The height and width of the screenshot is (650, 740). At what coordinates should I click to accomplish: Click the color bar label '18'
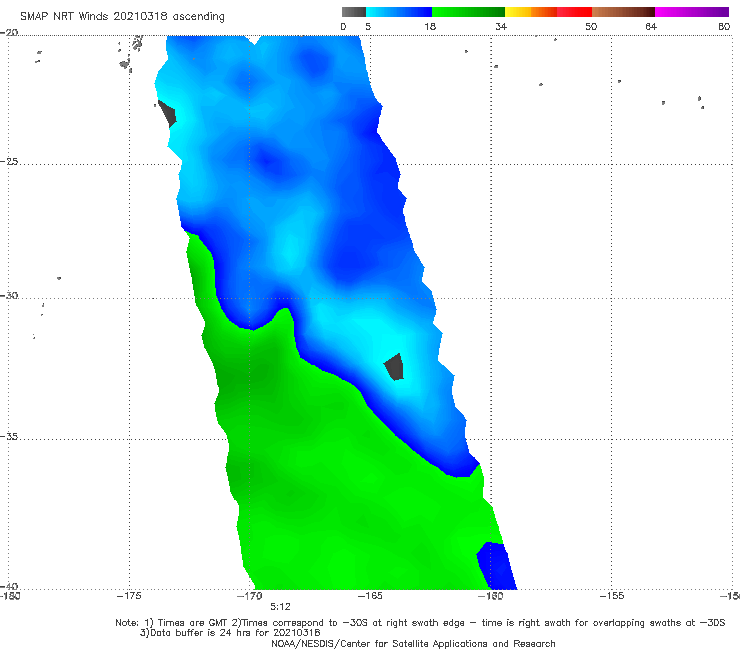430,27
